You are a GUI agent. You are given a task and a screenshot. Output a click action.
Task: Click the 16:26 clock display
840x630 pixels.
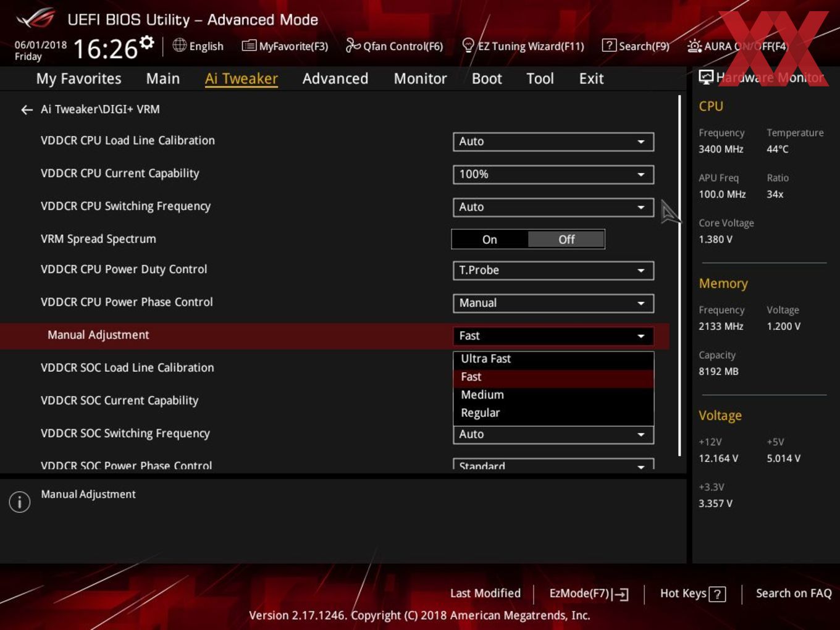[106, 48]
